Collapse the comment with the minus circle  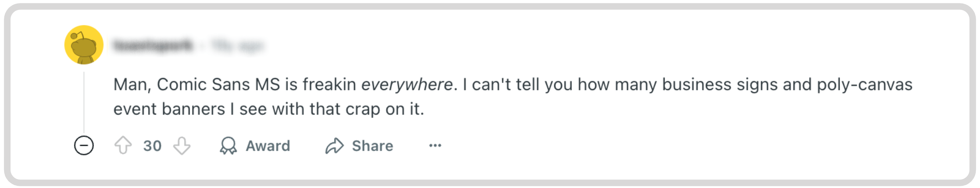(84, 145)
